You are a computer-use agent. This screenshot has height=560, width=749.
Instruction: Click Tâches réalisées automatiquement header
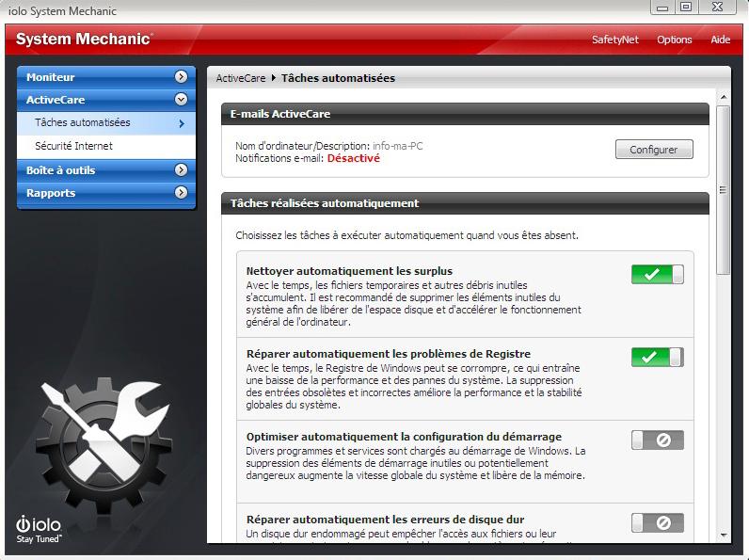(x=465, y=203)
